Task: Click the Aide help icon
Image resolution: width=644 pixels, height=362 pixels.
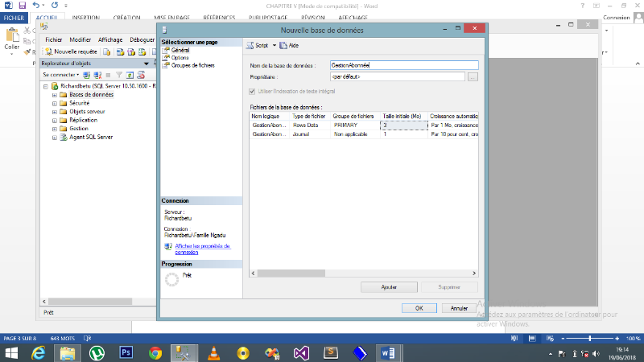Action: click(x=283, y=46)
